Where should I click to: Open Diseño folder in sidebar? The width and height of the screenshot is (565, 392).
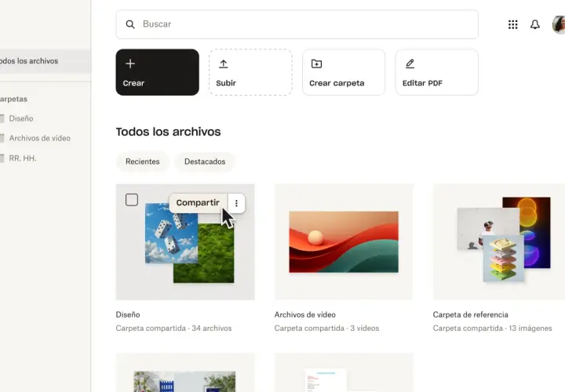click(x=21, y=118)
